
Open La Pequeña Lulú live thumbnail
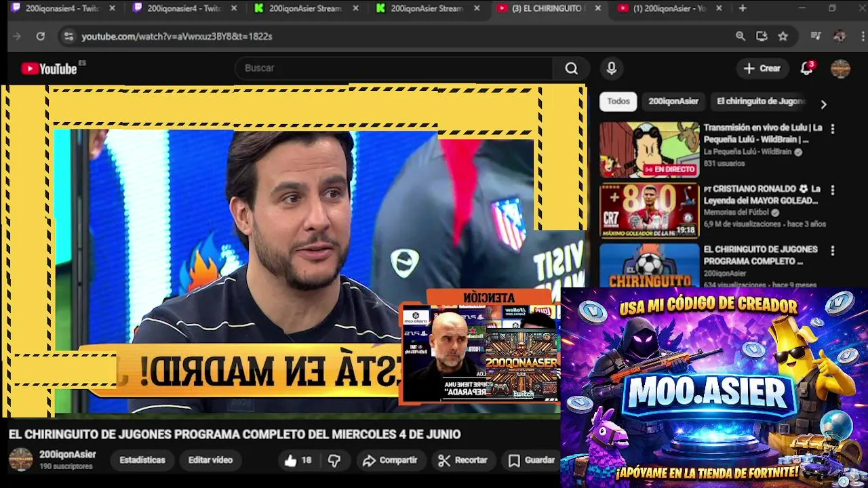click(x=649, y=150)
